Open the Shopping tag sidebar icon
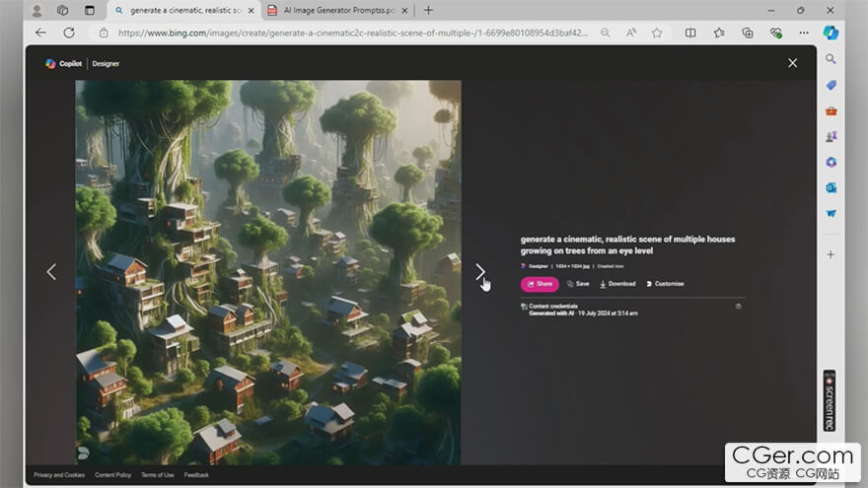868x488 pixels. [x=832, y=85]
